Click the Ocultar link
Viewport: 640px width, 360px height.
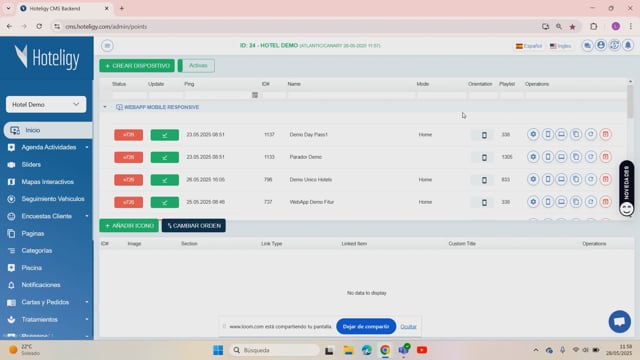408,327
